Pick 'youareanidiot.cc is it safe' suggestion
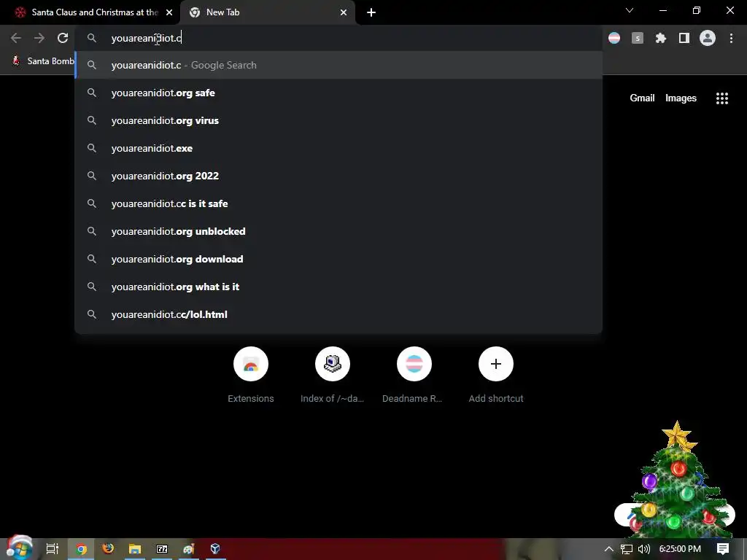Image resolution: width=747 pixels, height=560 pixels. pyautogui.click(x=338, y=203)
